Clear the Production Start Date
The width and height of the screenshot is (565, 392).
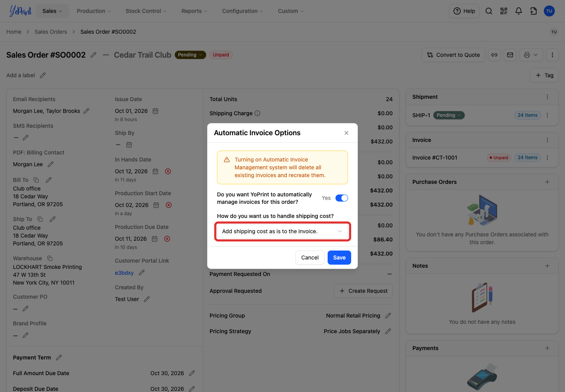169,205
